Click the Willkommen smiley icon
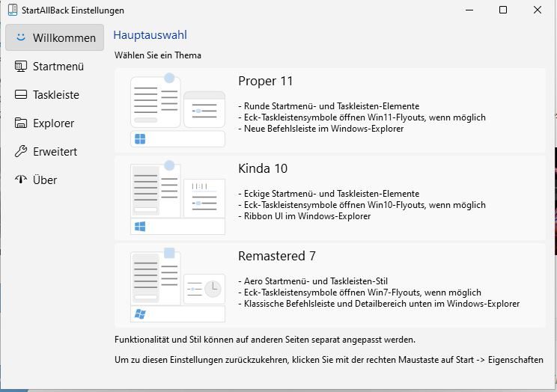The height and width of the screenshot is (392, 557). [21, 37]
